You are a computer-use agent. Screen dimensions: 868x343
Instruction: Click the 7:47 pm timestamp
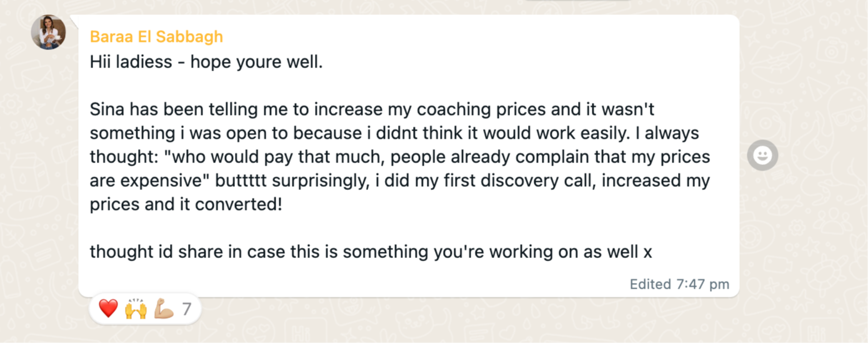click(x=702, y=284)
